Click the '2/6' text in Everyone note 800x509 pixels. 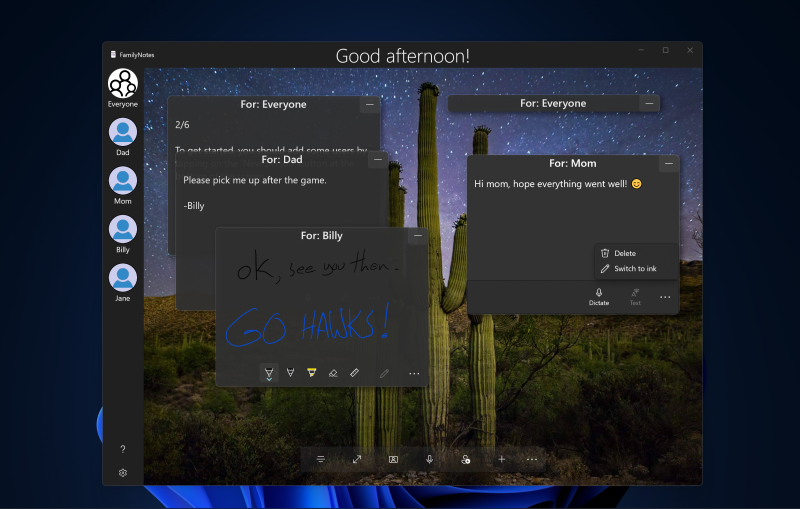pos(182,124)
